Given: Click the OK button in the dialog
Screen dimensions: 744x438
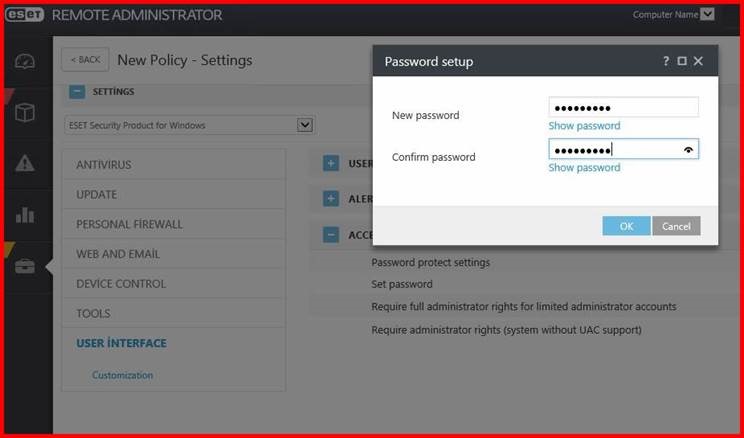Looking at the screenshot, I should pyautogui.click(x=626, y=226).
